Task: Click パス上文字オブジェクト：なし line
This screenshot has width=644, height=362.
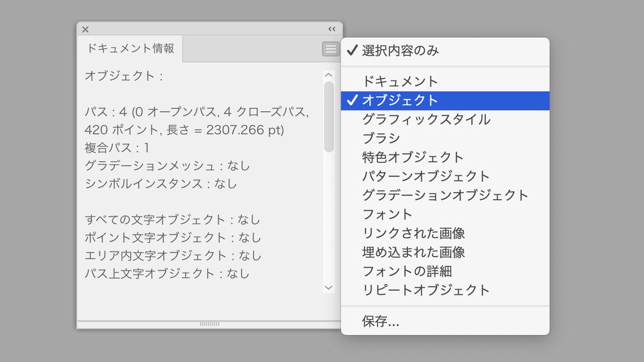Action: pyautogui.click(x=167, y=273)
